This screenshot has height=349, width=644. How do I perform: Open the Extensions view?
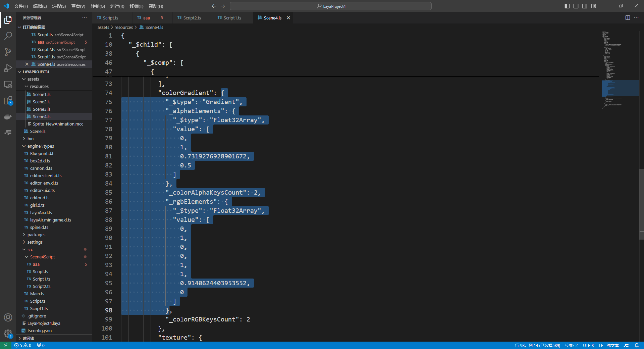click(x=8, y=101)
